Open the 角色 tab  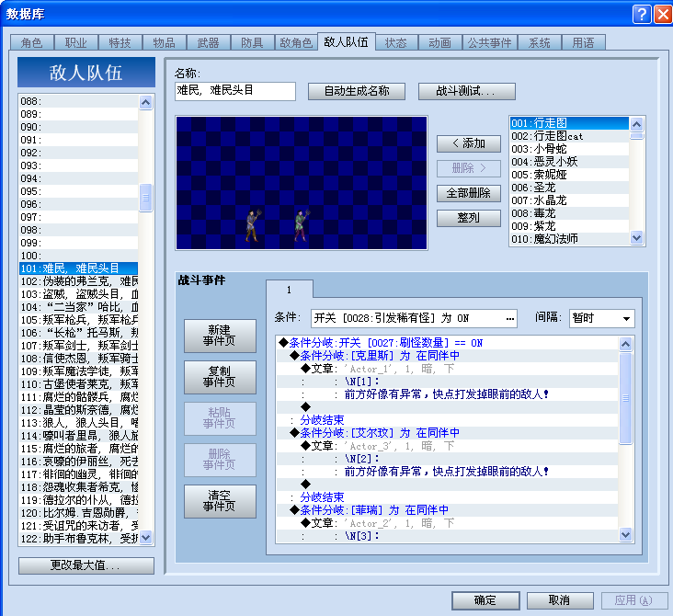[32, 42]
